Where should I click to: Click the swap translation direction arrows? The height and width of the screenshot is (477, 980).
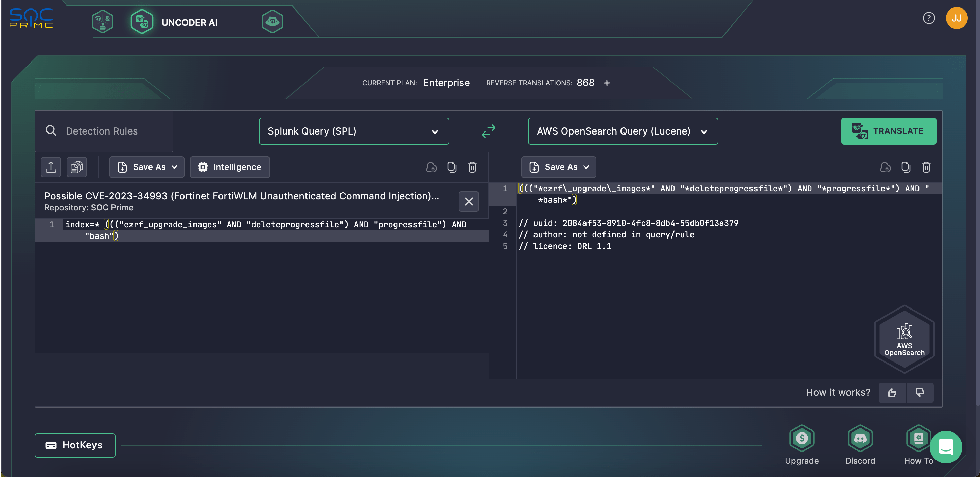[x=489, y=131]
